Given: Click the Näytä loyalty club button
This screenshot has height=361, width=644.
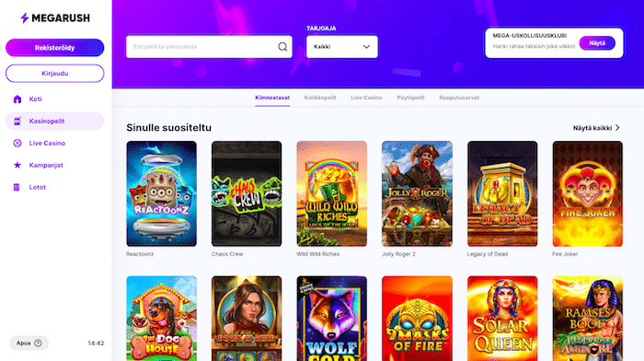Looking at the screenshot, I should click(x=597, y=43).
